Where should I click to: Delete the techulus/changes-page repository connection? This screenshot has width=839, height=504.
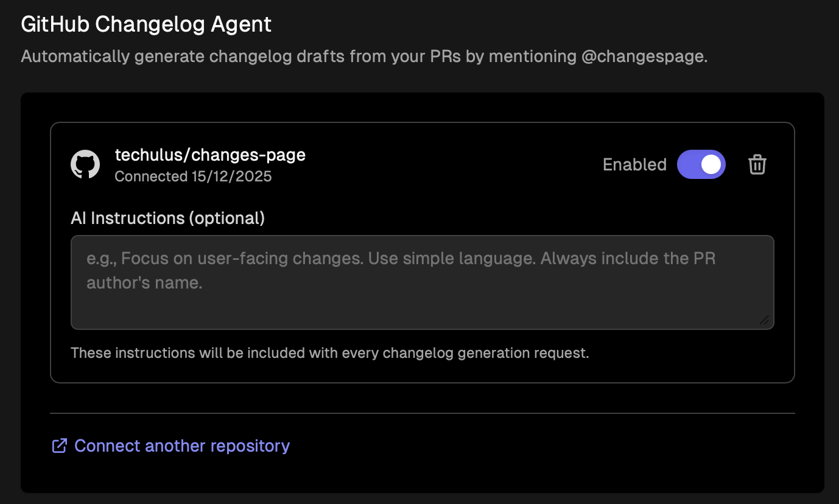(757, 164)
